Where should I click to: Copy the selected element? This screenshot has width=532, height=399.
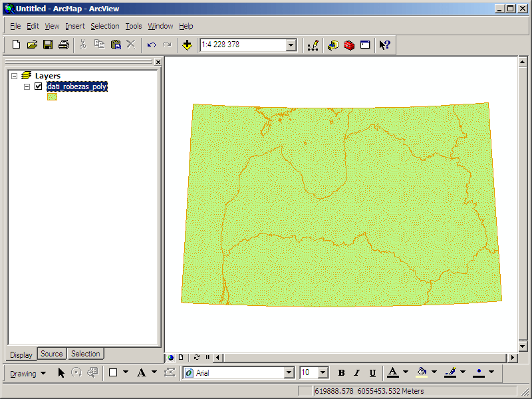(99, 45)
